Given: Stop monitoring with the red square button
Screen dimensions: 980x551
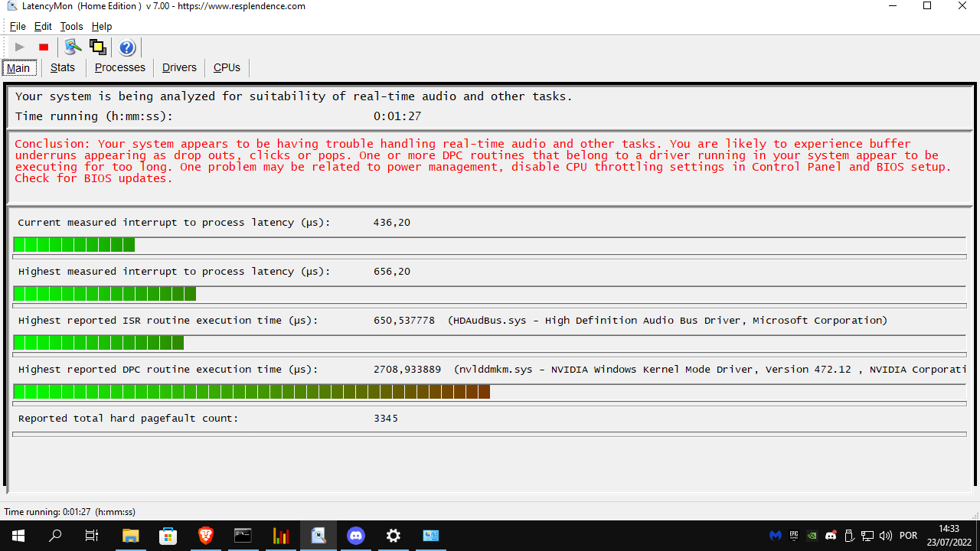Looking at the screenshot, I should point(44,47).
